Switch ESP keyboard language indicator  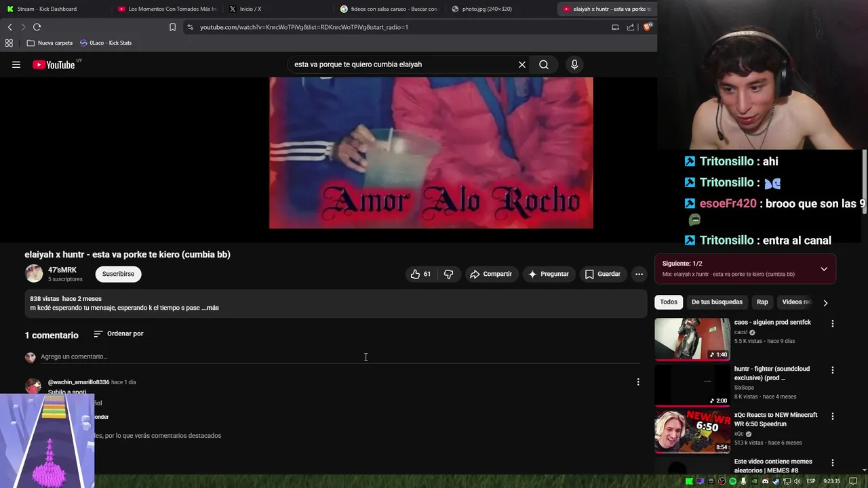[811, 481]
